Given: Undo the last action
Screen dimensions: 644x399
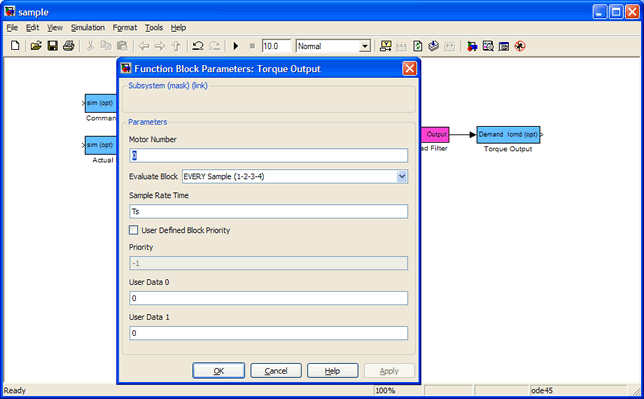Looking at the screenshot, I should [198, 46].
